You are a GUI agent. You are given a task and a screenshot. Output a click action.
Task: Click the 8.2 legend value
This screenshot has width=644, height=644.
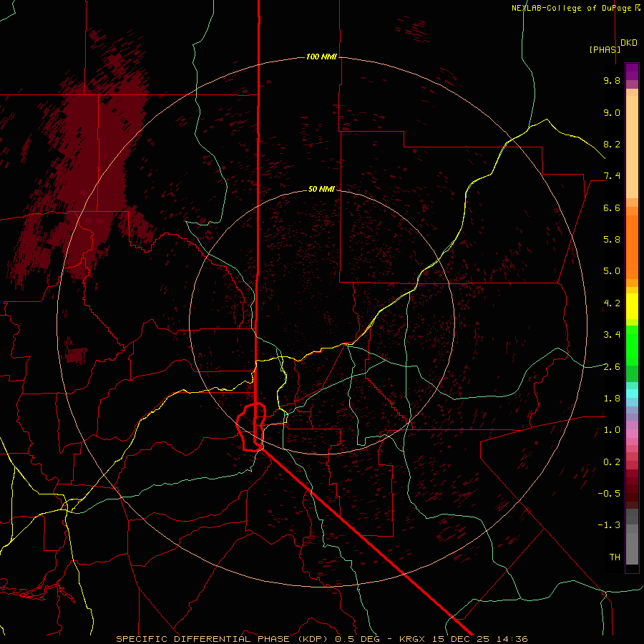click(612, 144)
